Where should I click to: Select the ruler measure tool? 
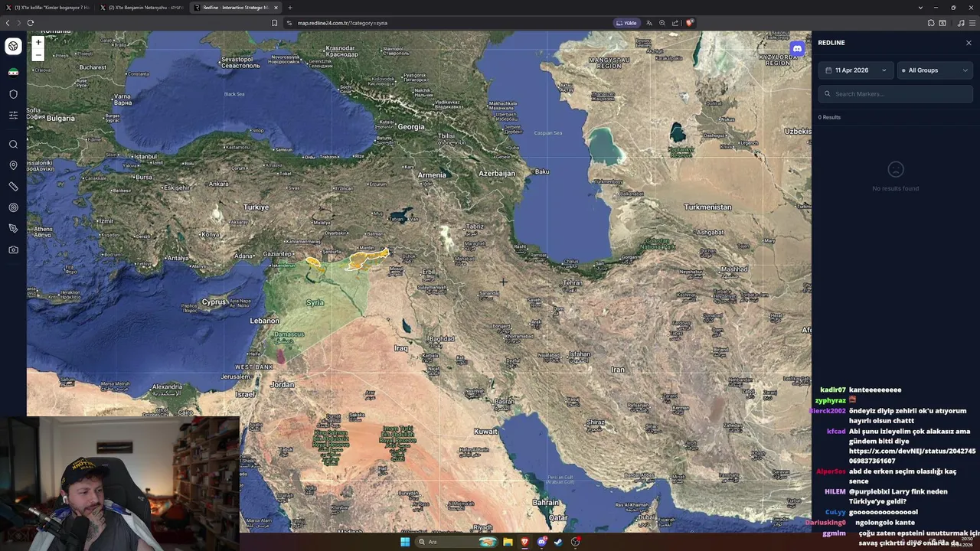coord(13,187)
